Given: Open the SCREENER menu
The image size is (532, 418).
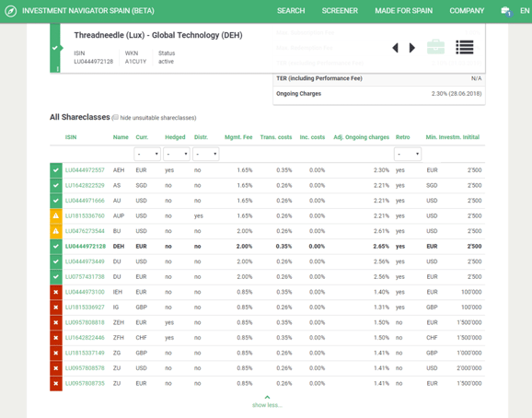Looking at the screenshot, I should pyautogui.click(x=340, y=11).
